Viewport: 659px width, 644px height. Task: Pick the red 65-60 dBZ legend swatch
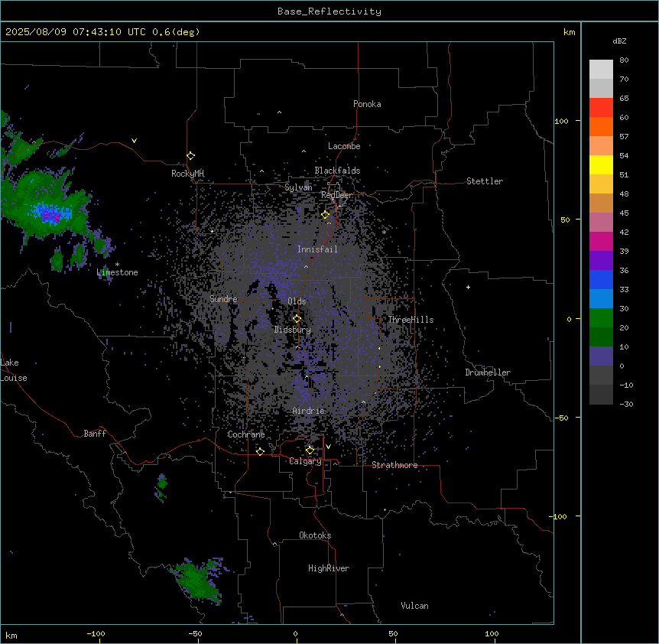click(x=601, y=108)
